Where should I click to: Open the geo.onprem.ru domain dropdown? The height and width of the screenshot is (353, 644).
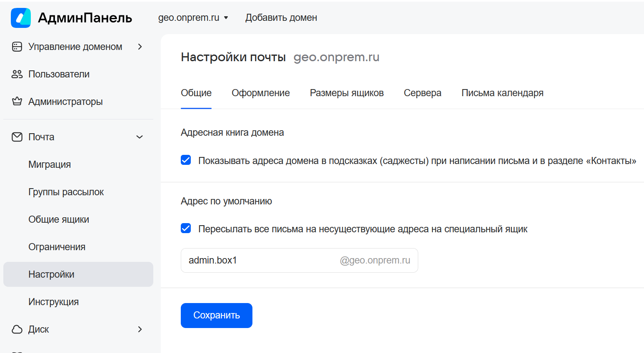[x=193, y=17]
